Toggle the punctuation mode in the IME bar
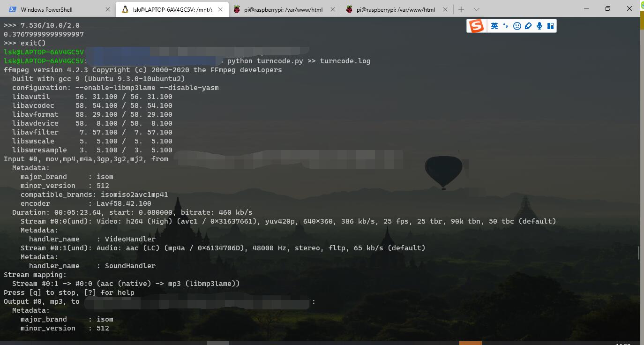This screenshot has height=345, width=644. (505, 26)
